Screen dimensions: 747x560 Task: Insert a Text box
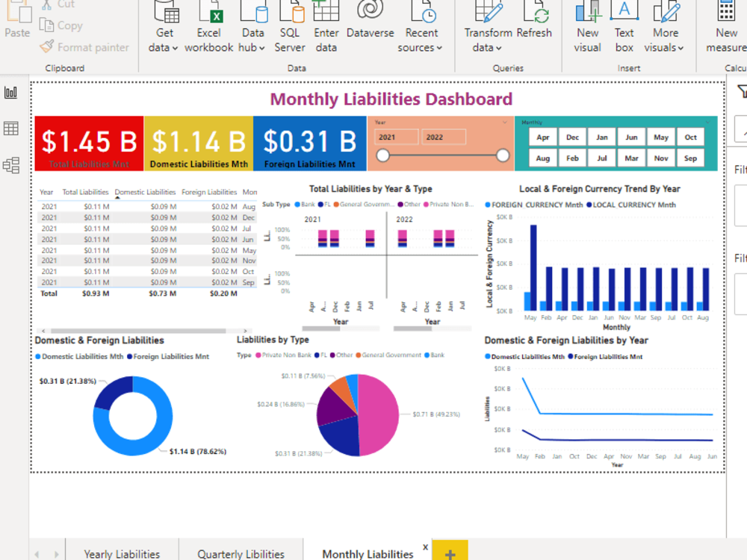coord(624,30)
